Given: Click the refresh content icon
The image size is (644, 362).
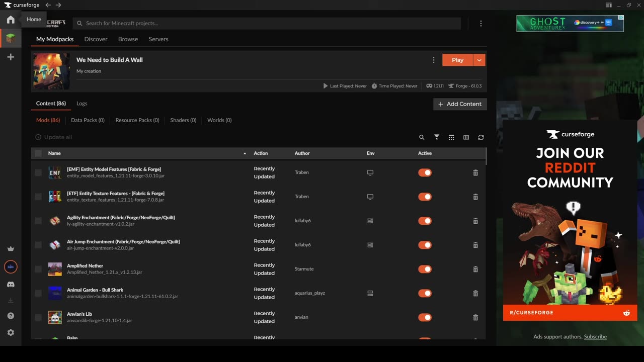Looking at the screenshot, I should [x=481, y=137].
